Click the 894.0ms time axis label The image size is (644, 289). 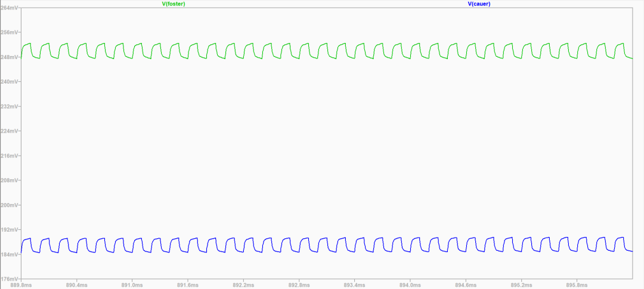tap(410, 285)
